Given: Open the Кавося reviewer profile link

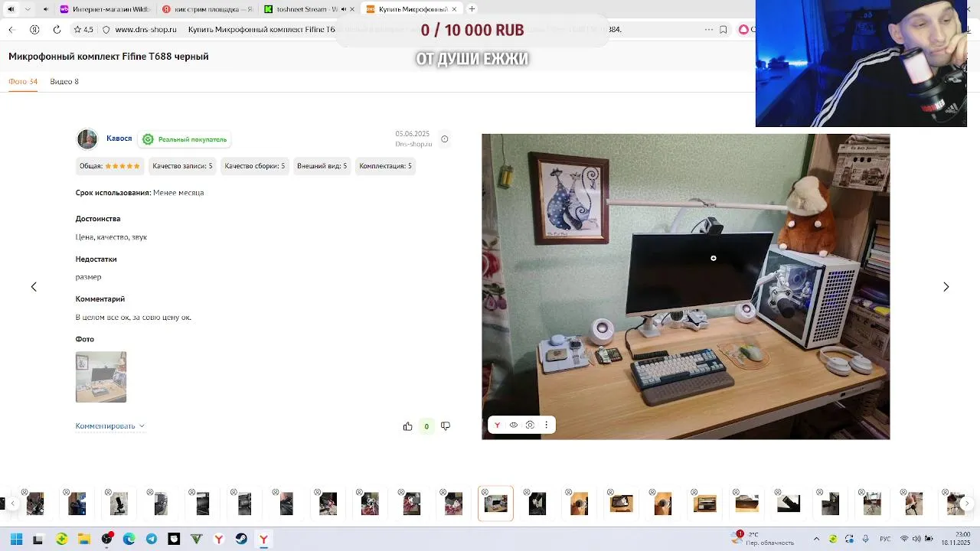Looking at the screenshot, I should click(x=119, y=139).
